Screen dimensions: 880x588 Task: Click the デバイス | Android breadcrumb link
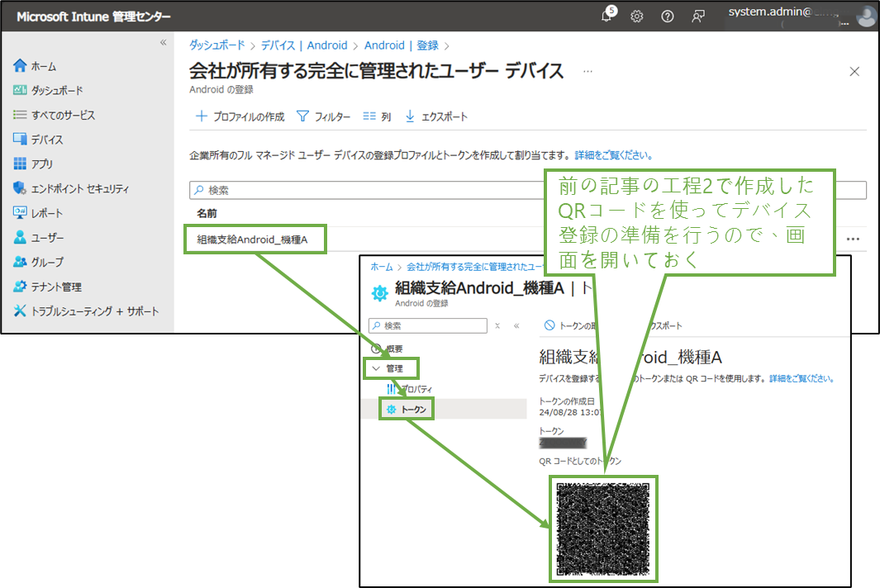point(304,45)
